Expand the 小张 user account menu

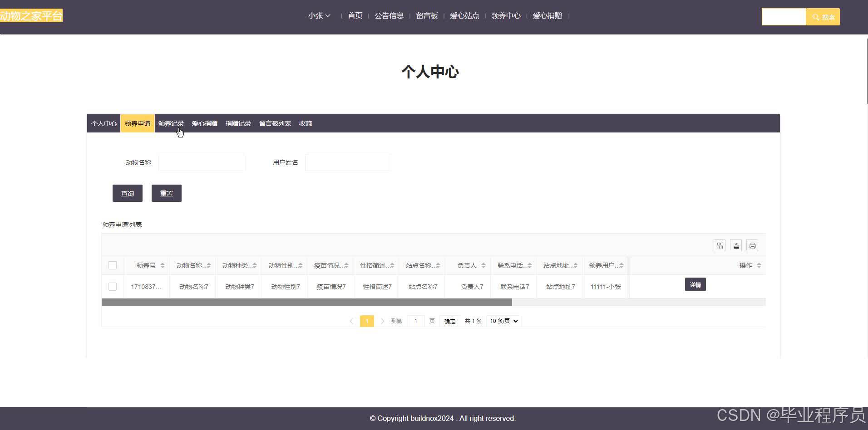[319, 15]
